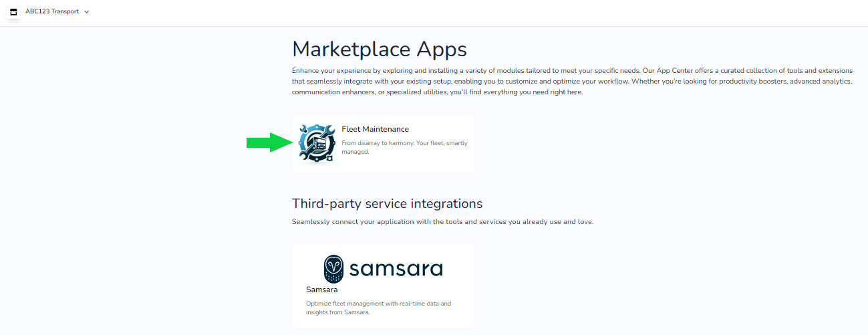Open the Fleet Maintenance gear-and-truck icon
868x335 pixels.
(x=318, y=143)
